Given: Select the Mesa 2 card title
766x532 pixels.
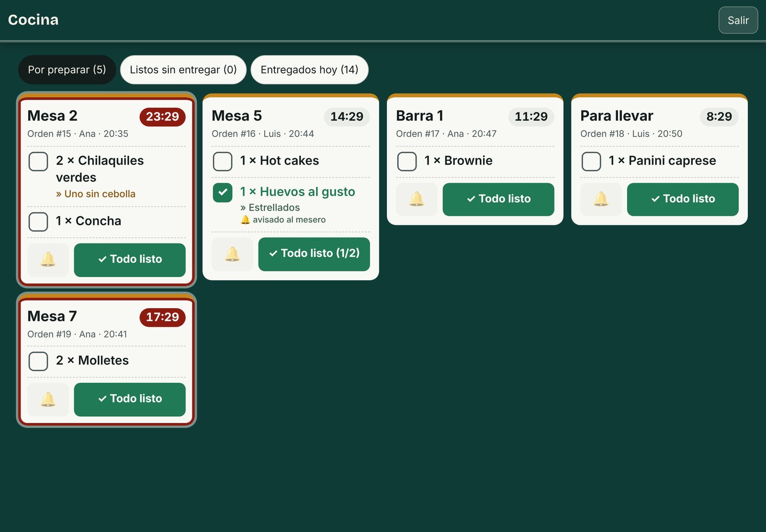Looking at the screenshot, I should (x=52, y=116).
